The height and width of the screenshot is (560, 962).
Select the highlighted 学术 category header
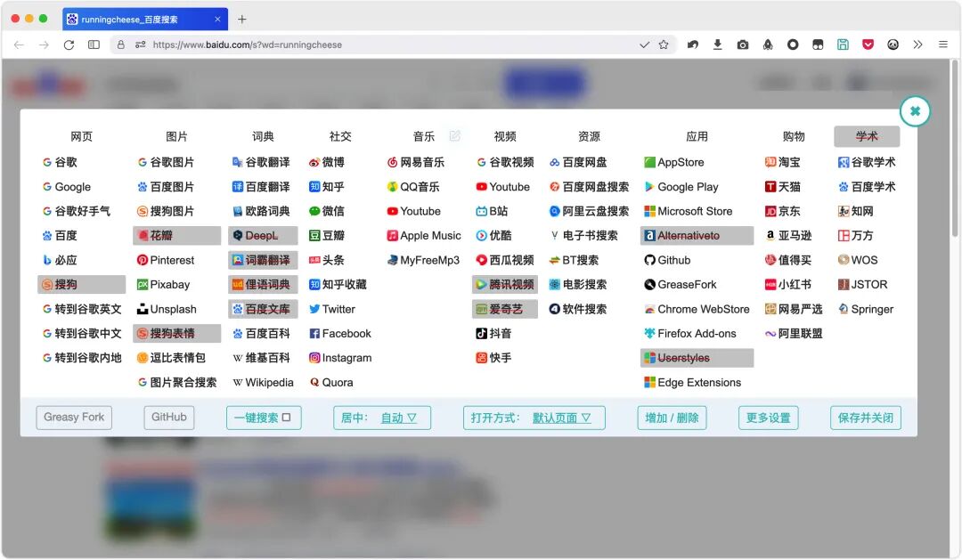coord(867,136)
